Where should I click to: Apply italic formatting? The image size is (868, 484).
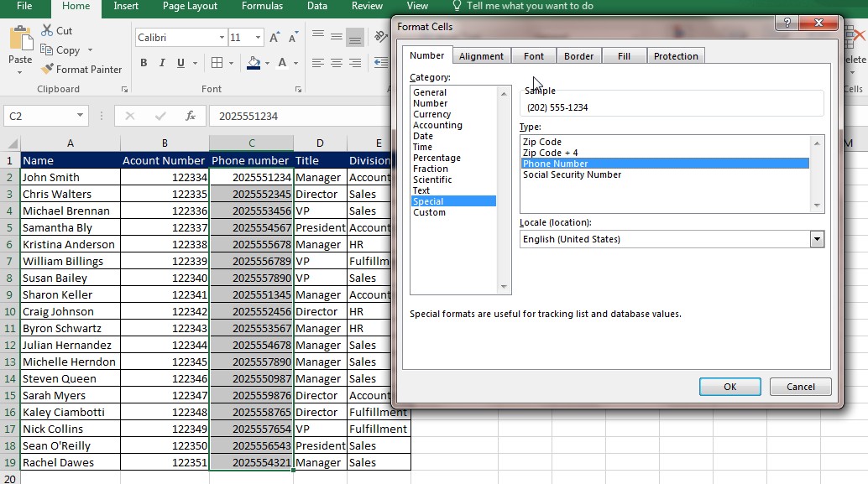coord(161,63)
